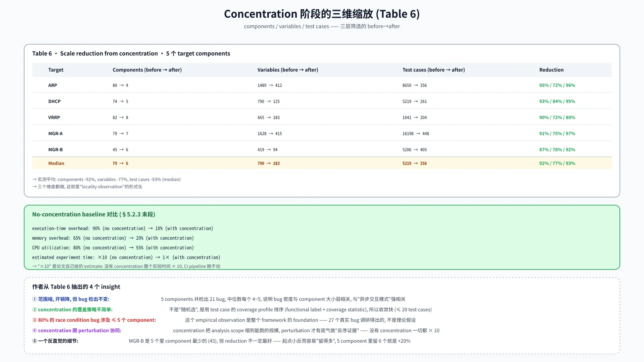Select the Median test cases cell "5219 → 356"
644x362 pixels.
415,163
